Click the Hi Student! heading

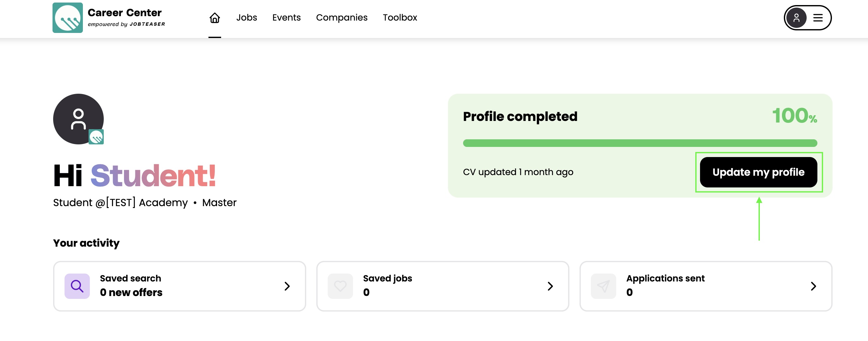pos(134,175)
